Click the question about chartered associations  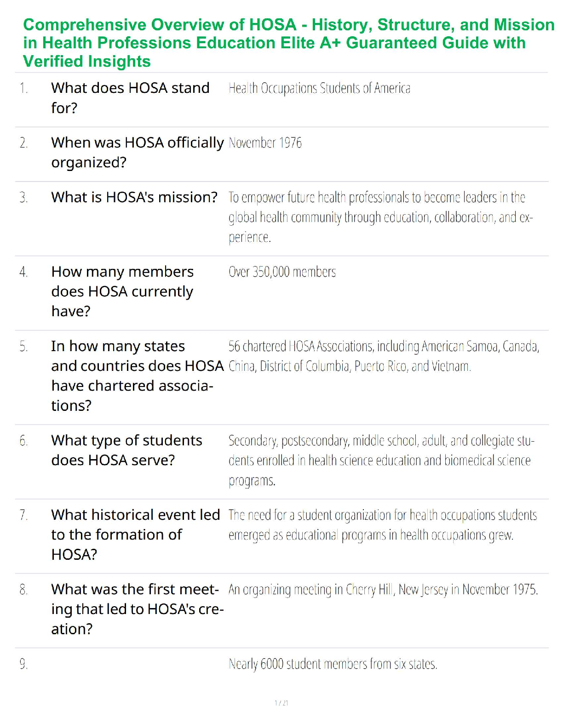coord(137,375)
